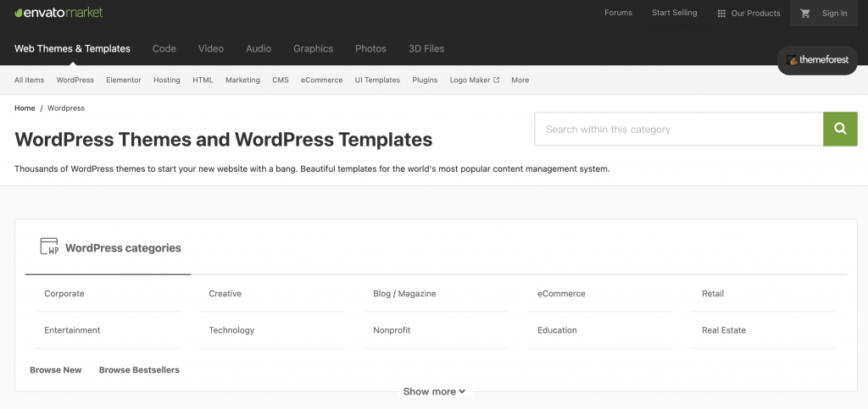Screen dimensions: 868x409
Task: Click the Browse New link
Action: 55,370
